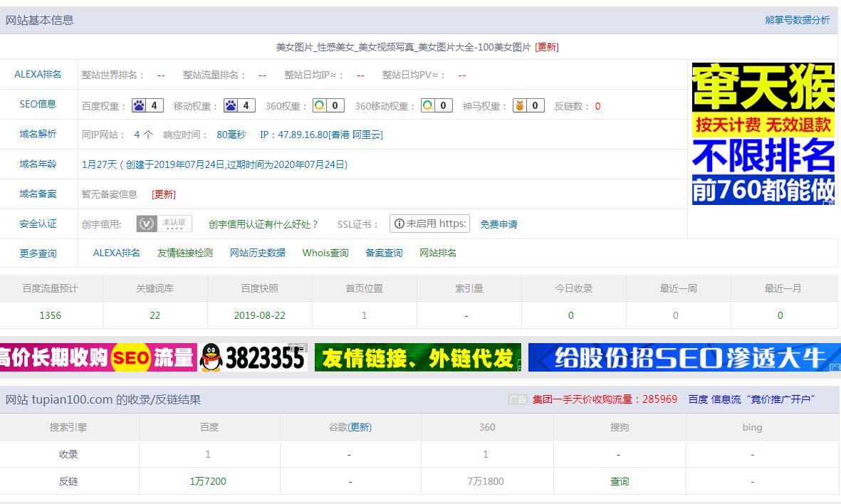Click the SEO信息 row label
This screenshot has height=504, width=841.
pos(38,104)
